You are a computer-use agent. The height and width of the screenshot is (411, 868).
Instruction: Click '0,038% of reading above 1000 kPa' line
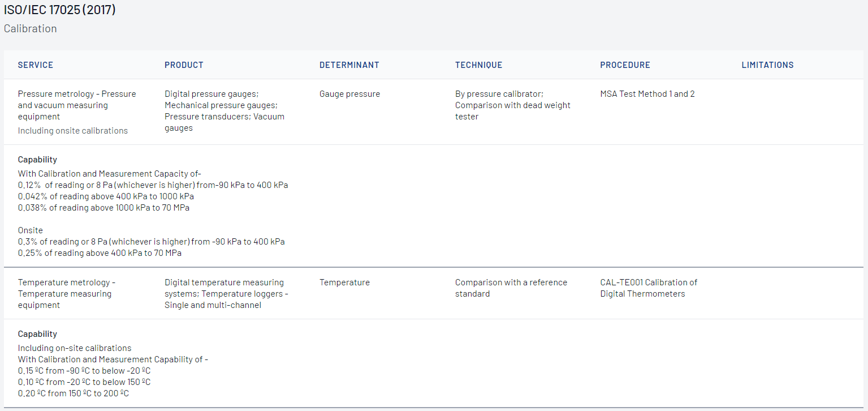tap(103, 208)
